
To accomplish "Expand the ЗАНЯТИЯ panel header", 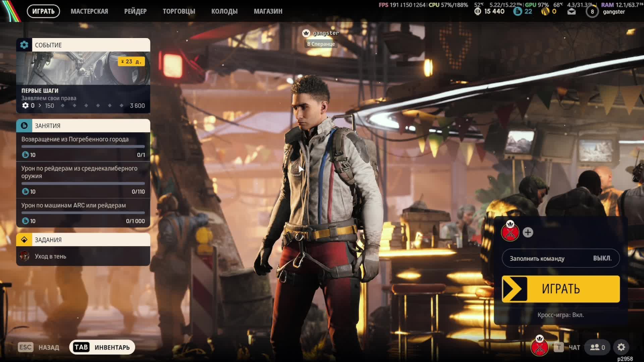I will coord(83,126).
